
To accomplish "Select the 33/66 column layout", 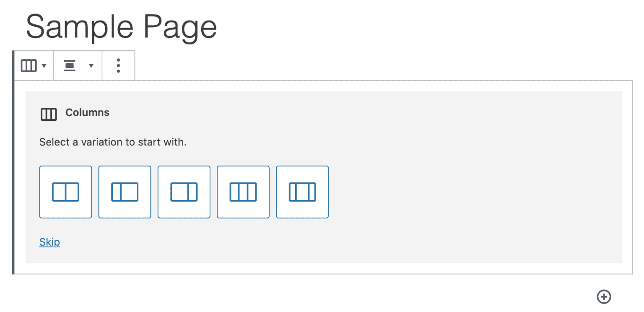I will point(125,192).
